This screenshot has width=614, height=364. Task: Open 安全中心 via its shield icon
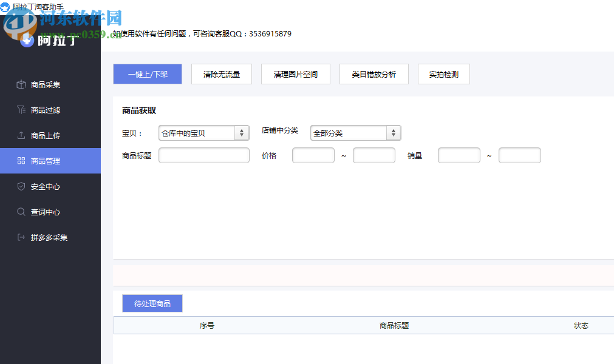[x=22, y=186]
